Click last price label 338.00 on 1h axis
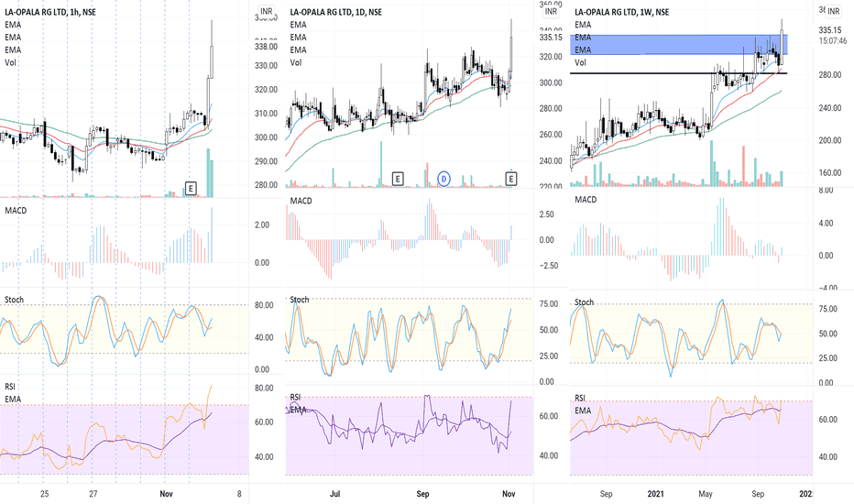The width and height of the screenshot is (854, 504). coord(267,47)
